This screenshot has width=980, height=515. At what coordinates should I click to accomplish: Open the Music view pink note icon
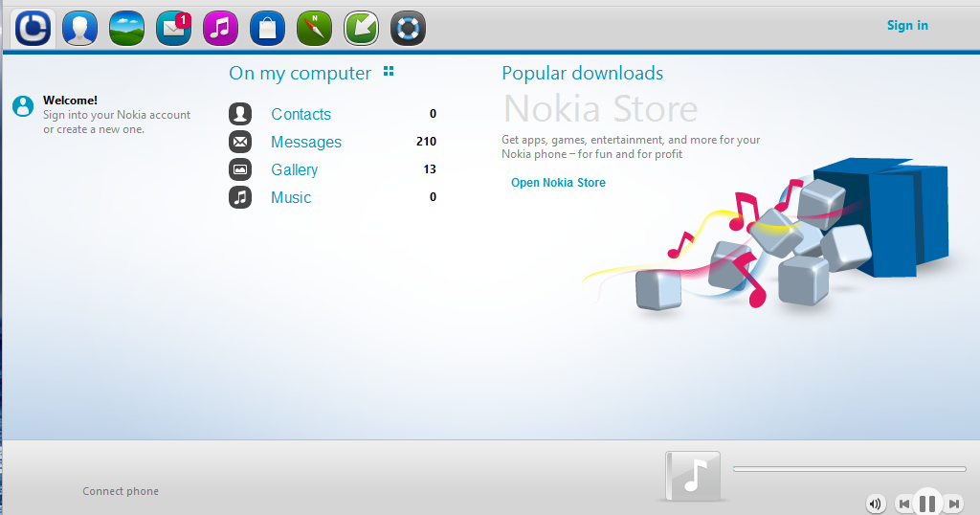(x=221, y=28)
